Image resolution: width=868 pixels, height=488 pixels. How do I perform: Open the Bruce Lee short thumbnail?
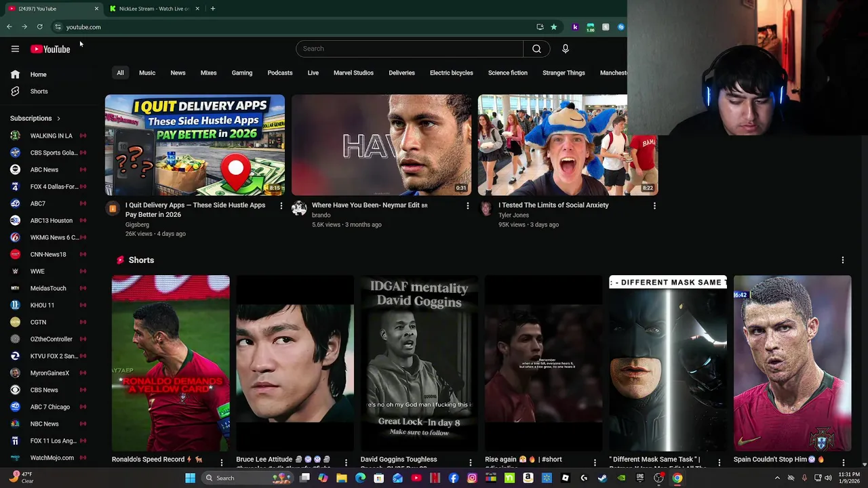pyautogui.click(x=295, y=363)
